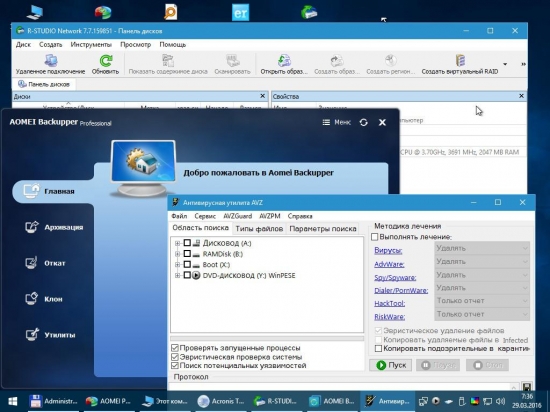Viewport: 550px width, 412px height.
Task: Open the Вирусы action dropdown
Action: point(482,248)
